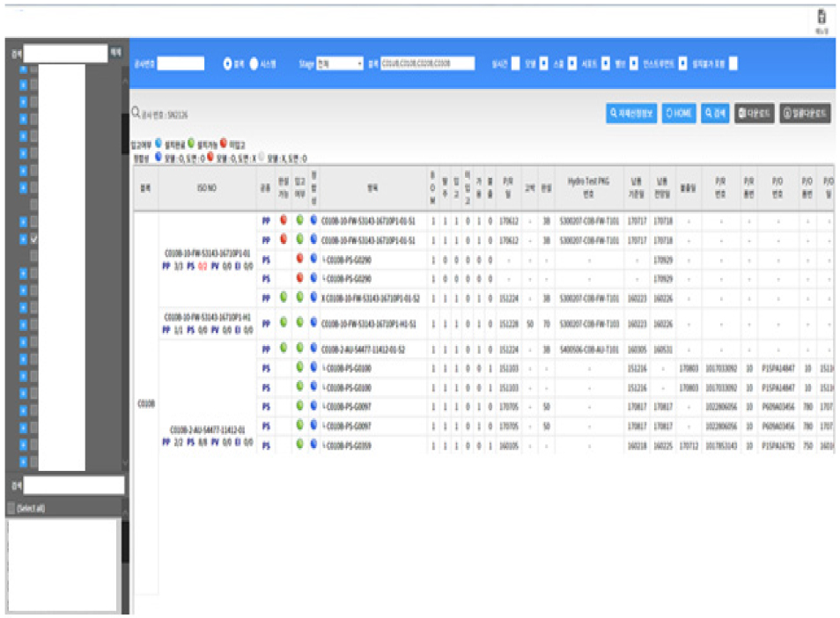
Task: Toggle the 모듈 checkbox in the filter bar
Action: pos(544,63)
